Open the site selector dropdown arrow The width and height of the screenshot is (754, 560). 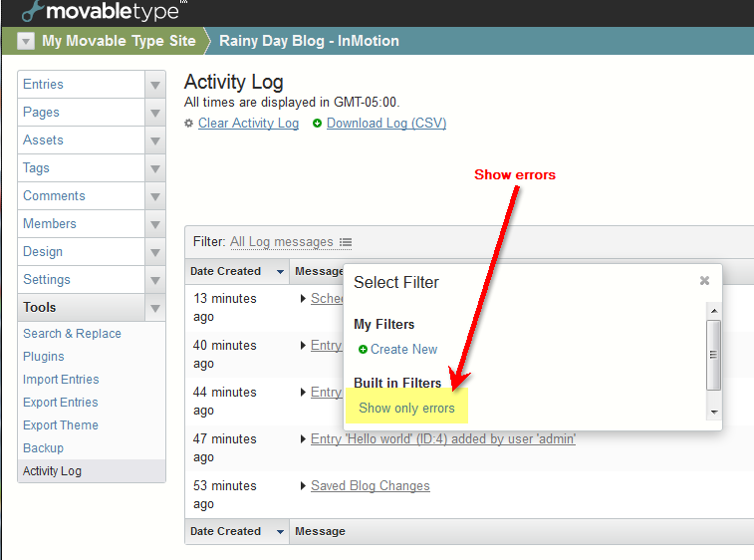pyautogui.click(x=26, y=42)
